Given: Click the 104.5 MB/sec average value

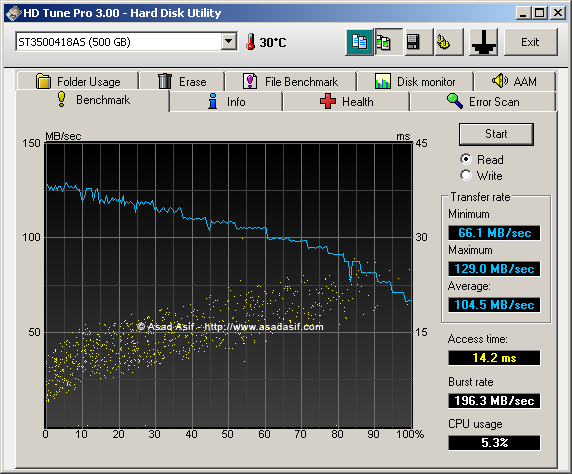Looking at the screenshot, I should pos(494,305).
